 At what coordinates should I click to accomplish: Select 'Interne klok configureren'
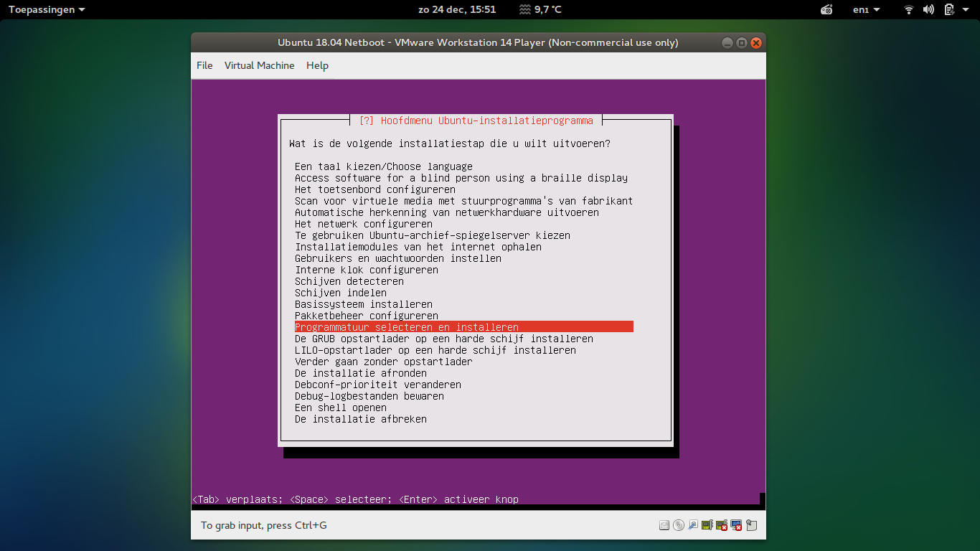(x=367, y=270)
